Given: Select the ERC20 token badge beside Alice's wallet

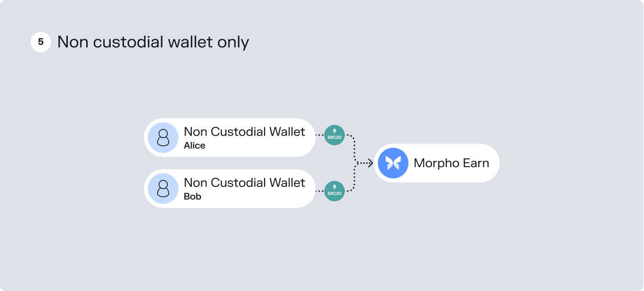Looking at the screenshot, I should [x=334, y=135].
